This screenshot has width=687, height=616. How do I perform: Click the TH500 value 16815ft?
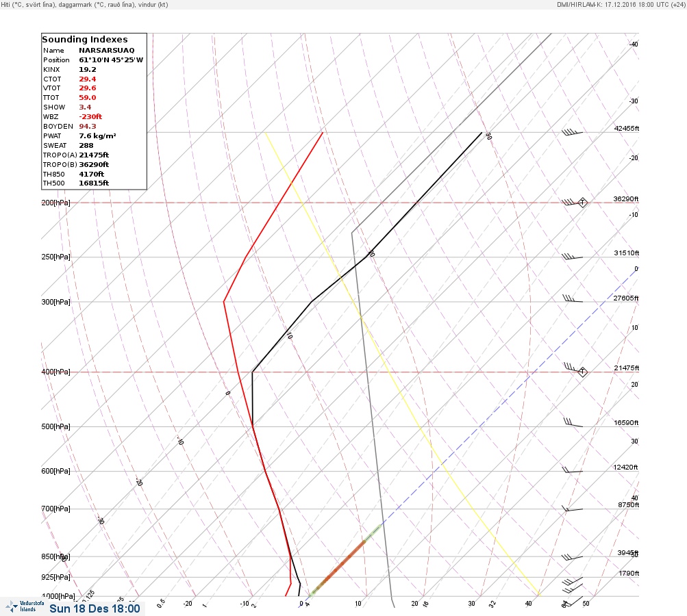tap(94, 183)
